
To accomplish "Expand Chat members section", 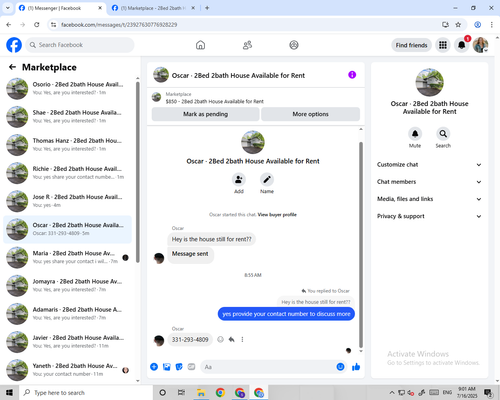I will click(429, 182).
